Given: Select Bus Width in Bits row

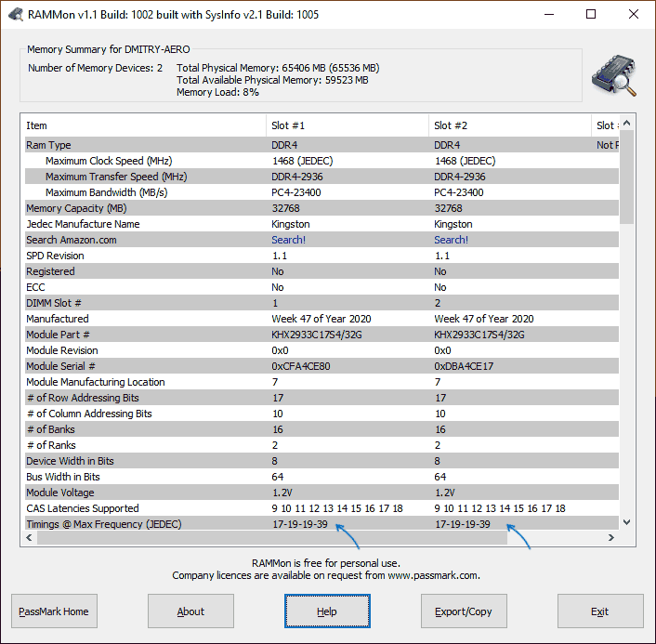Looking at the screenshot, I should coord(321,477).
